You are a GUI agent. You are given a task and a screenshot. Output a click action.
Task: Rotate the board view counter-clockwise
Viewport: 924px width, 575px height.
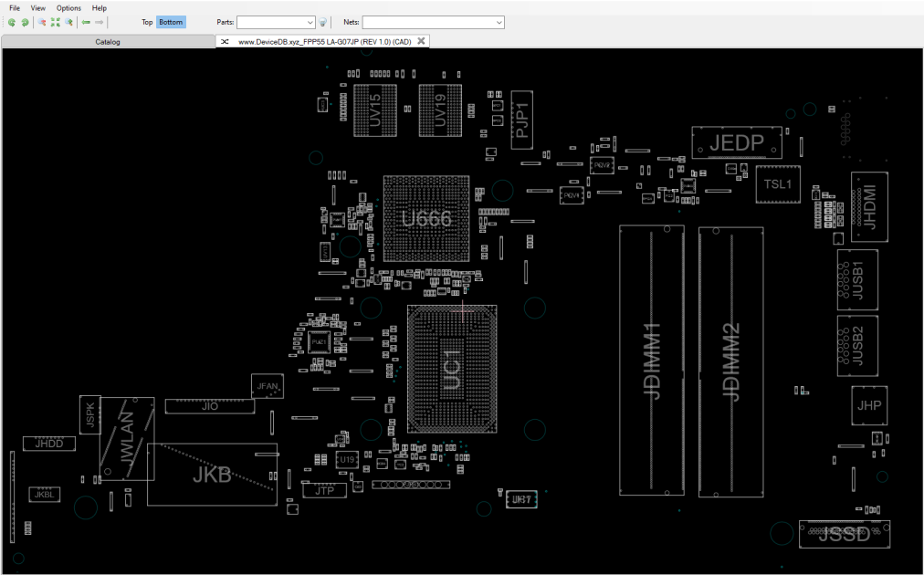11,23
